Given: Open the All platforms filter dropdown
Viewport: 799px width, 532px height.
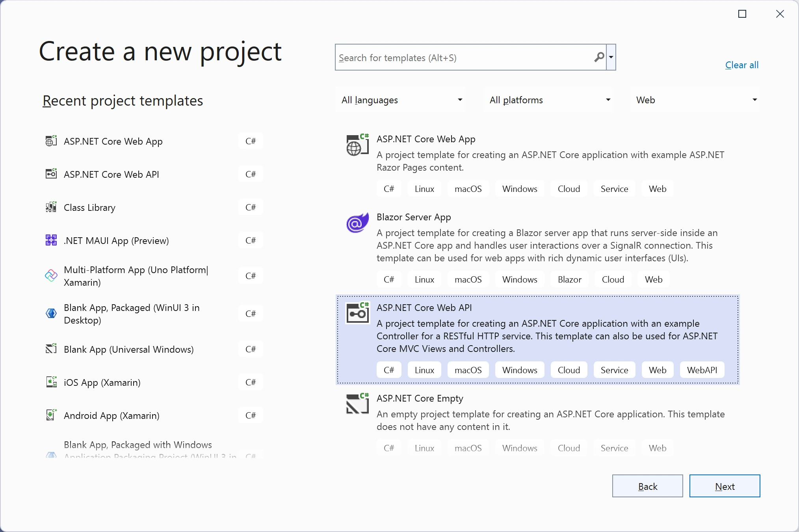Looking at the screenshot, I should [548, 100].
